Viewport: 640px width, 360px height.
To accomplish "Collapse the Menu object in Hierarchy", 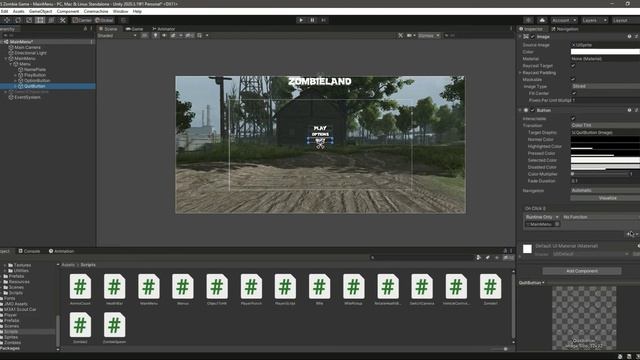I will (11, 64).
